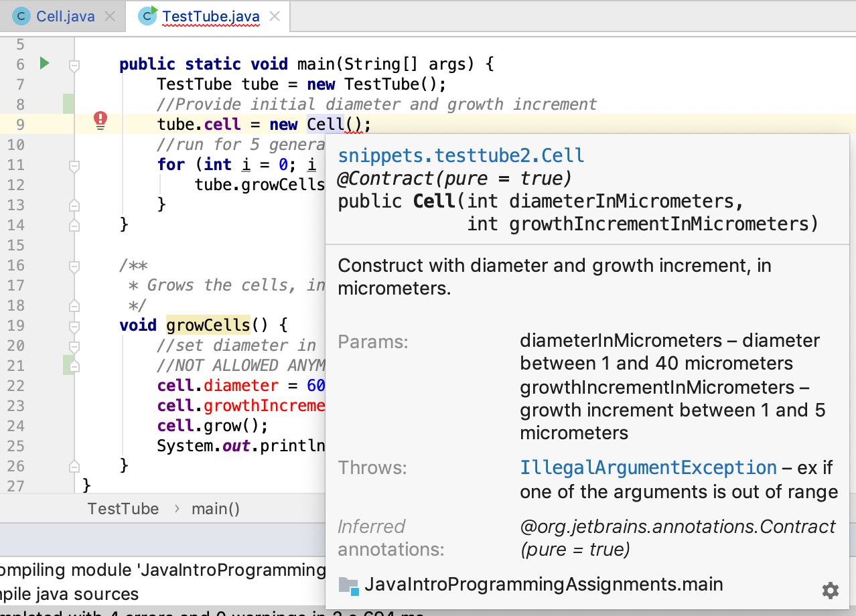Click the red error bulb on line 9

tap(100, 120)
